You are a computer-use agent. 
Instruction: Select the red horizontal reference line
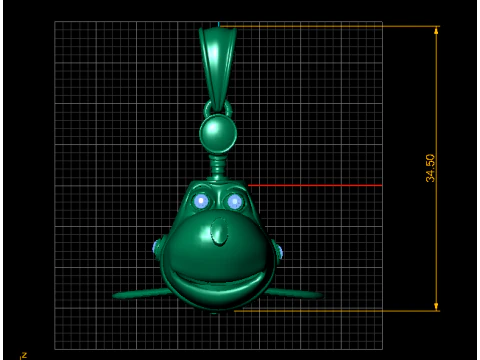(x=315, y=185)
